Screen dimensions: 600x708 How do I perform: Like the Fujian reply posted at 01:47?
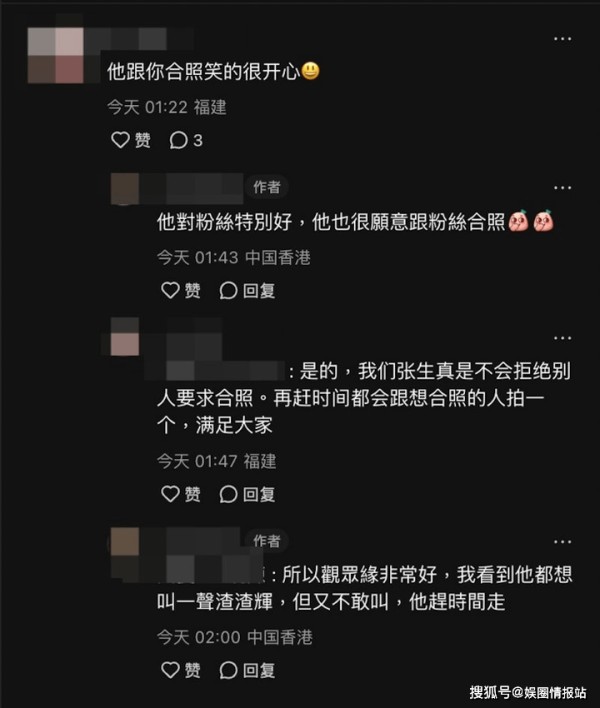click(x=181, y=494)
